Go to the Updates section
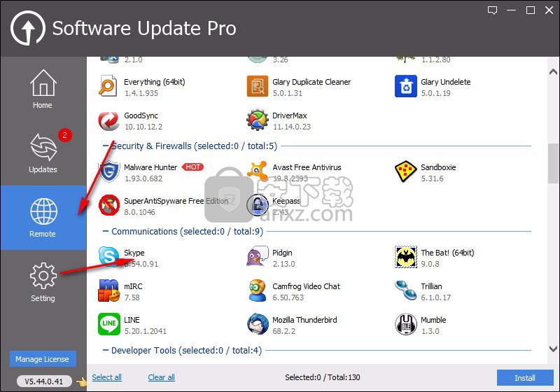This screenshot has height=392, width=560. tap(43, 153)
